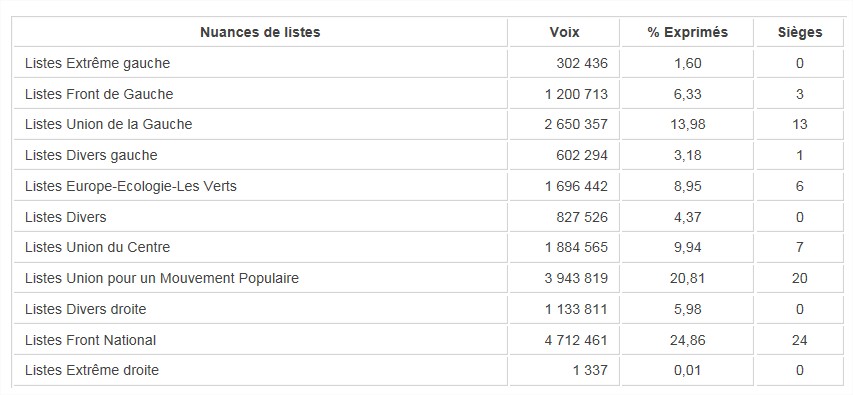
Task: Select 'Listes Union pour un Mouvement Populaire'
Action: tap(162, 278)
